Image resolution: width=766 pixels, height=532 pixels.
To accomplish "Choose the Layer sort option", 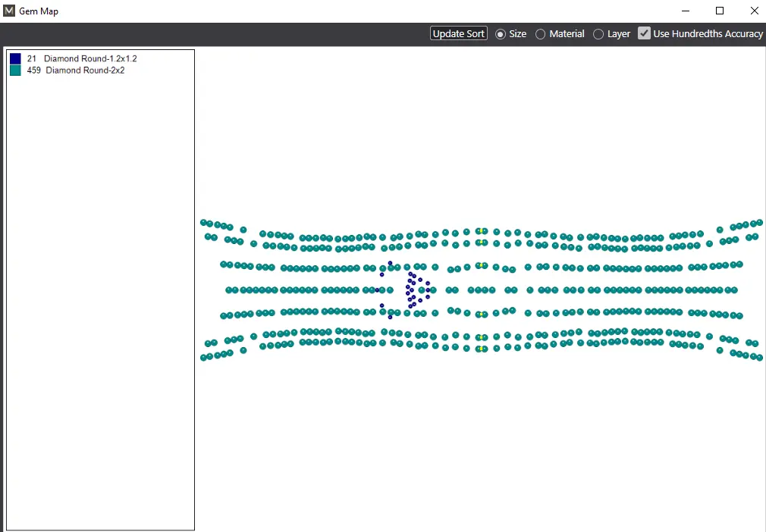I will (598, 34).
